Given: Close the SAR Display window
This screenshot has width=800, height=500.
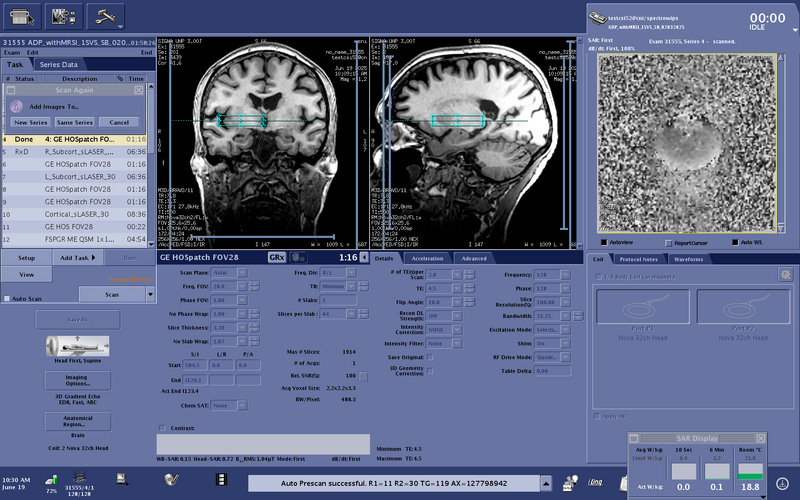Looking at the screenshot, I should pyautogui.click(x=760, y=438).
